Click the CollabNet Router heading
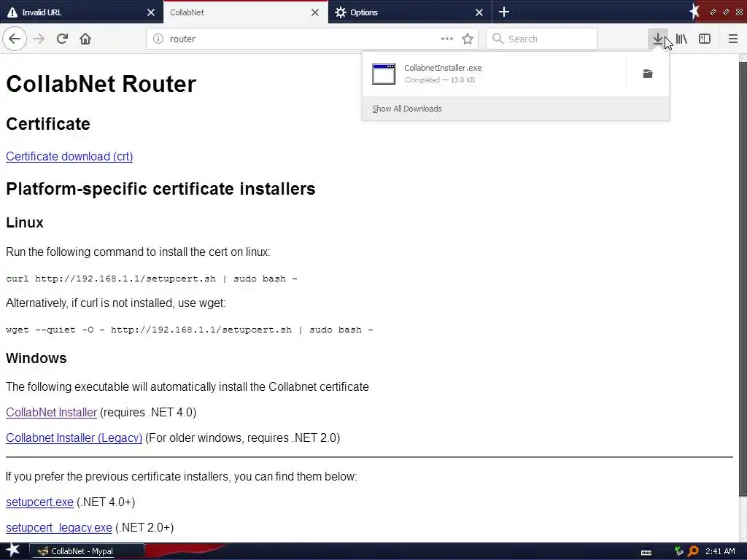The height and width of the screenshot is (560, 747). [x=101, y=84]
